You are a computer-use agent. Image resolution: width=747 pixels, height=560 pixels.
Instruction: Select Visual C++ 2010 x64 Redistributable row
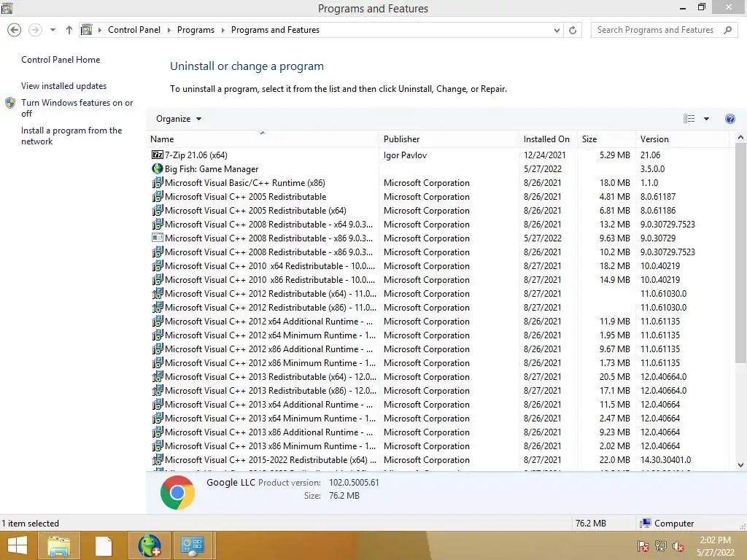tap(438, 265)
